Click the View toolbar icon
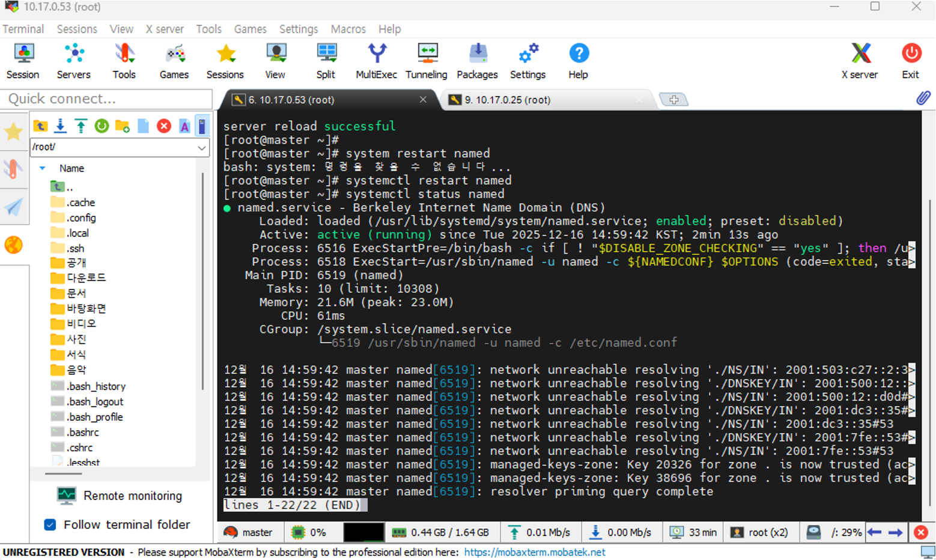Image resolution: width=936 pixels, height=560 pixels. (275, 61)
